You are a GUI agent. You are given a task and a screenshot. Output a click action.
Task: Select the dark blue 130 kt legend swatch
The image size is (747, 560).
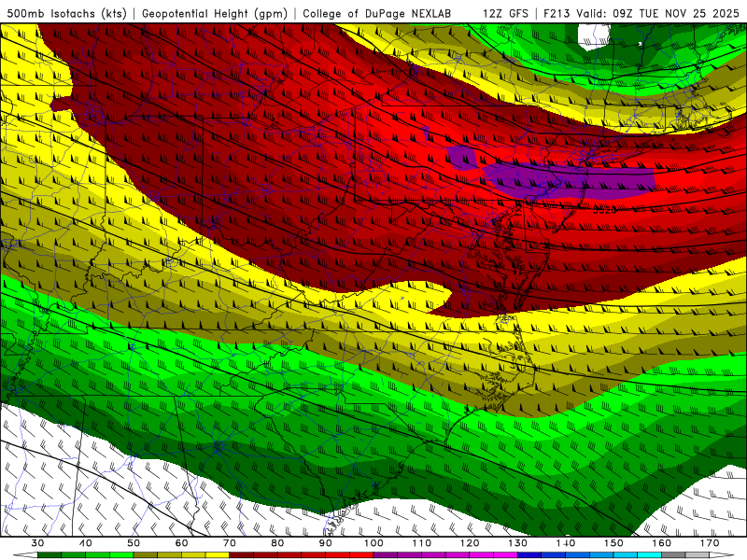pos(529,555)
